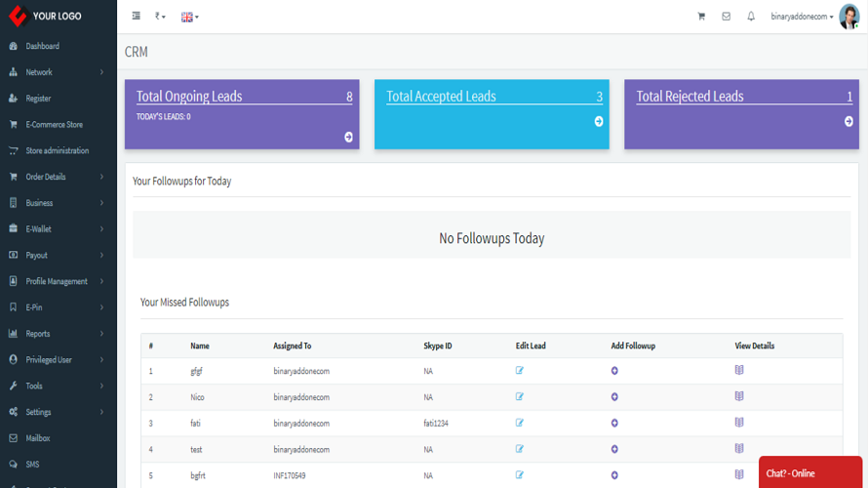
Task: Click edit lead icon for gfgf
Action: 520,371
